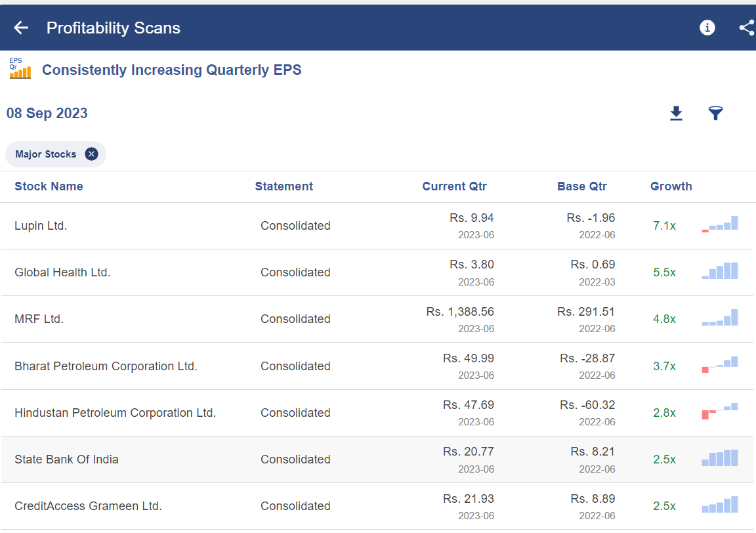Open Lupin Ltd. stock
The width and height of the screenshot is (756, 533).
click(x=41, y=226)
